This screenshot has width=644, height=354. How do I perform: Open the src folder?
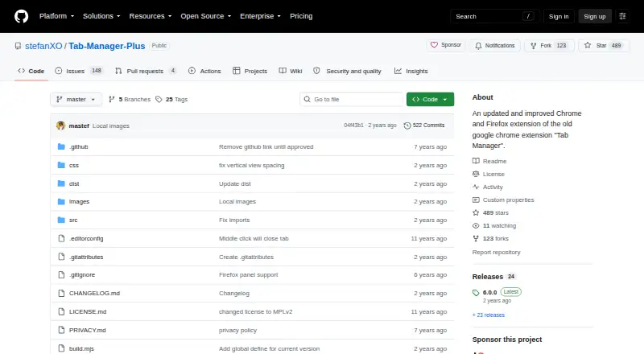click(73, 220)
